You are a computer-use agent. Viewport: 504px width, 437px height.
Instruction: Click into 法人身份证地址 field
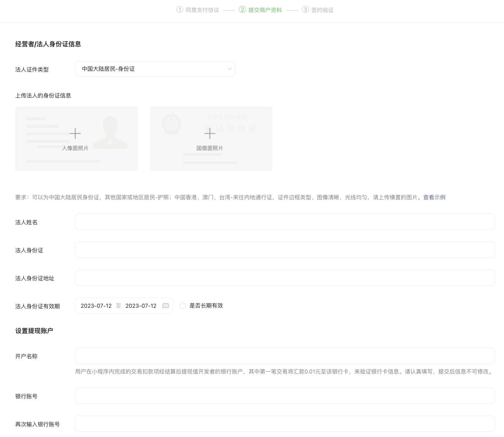tap(285, 278)
